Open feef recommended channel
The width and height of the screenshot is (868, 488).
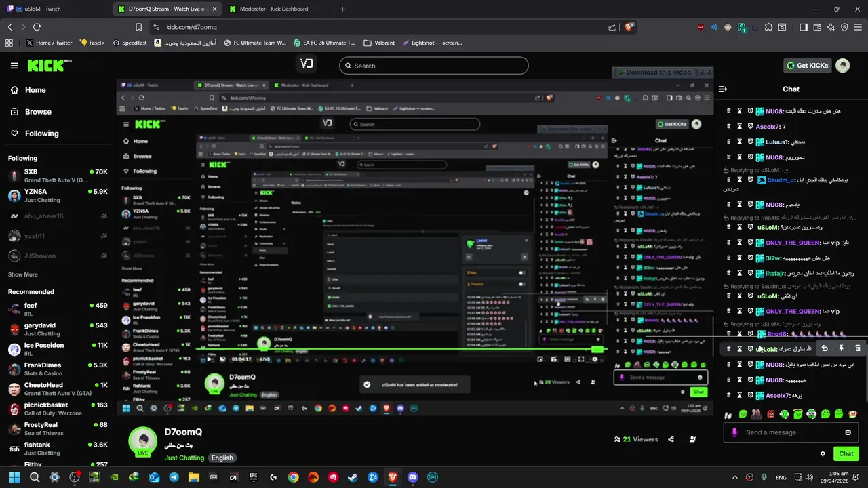click(58, 310)
